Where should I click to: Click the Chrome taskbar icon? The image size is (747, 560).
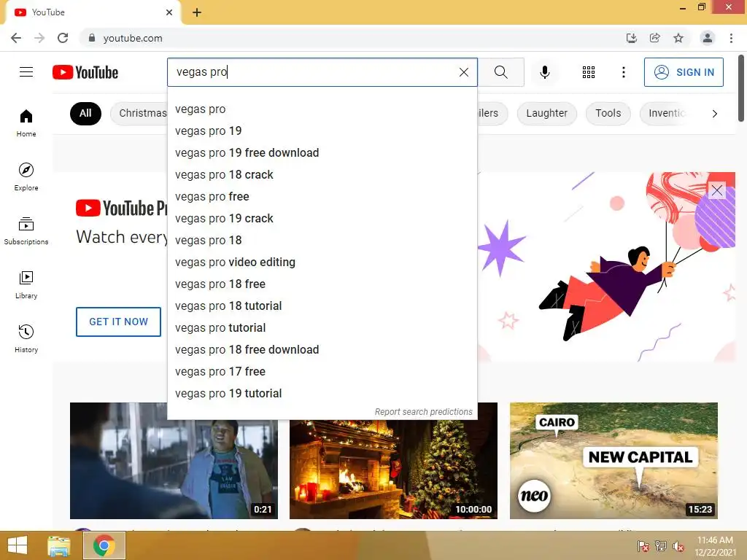(104, 545)
